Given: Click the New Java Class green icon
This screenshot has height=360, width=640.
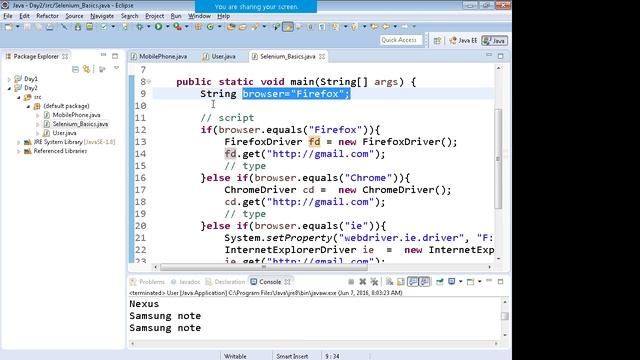Looking at the screenshot, I should point(210,27).
